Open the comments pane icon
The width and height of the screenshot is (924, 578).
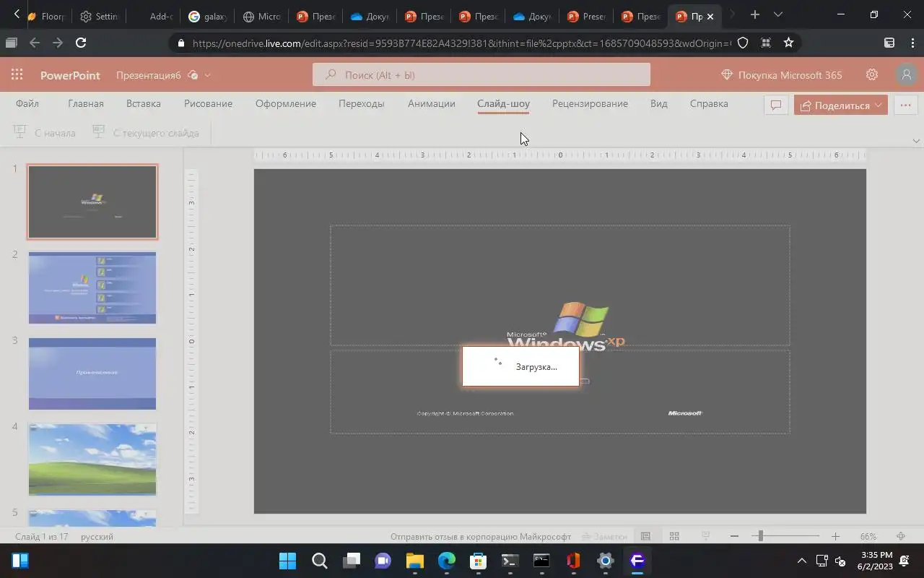(x=776, y=105)
